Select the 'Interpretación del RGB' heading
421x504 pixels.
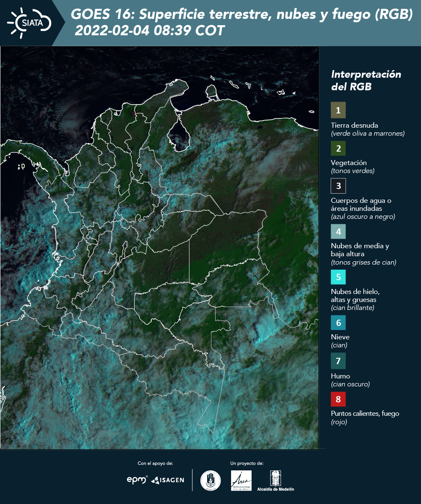[366, 80]
